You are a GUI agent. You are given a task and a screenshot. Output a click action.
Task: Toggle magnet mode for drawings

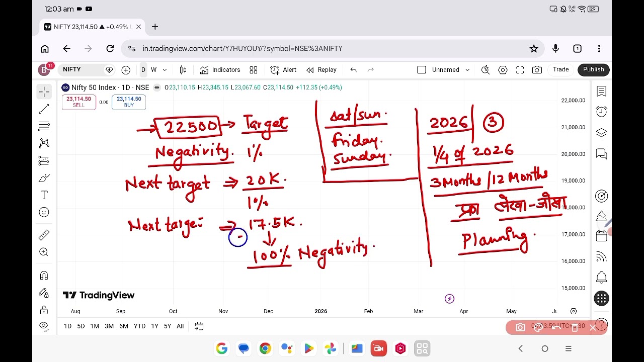(44, 275)
